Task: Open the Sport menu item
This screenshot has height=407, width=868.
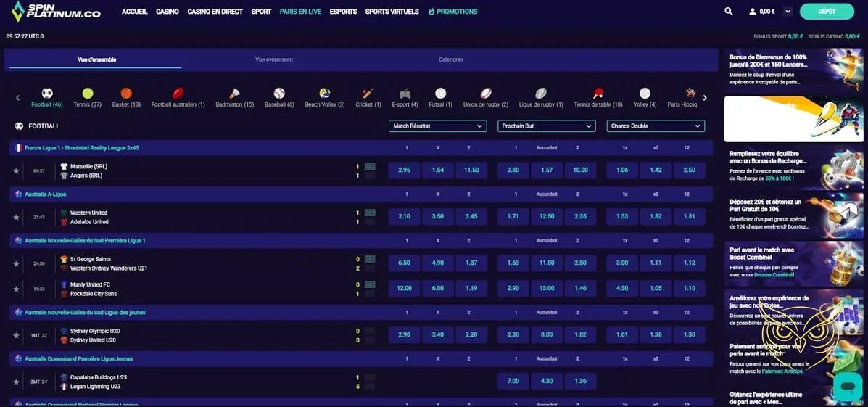Action: click(261, 12)
